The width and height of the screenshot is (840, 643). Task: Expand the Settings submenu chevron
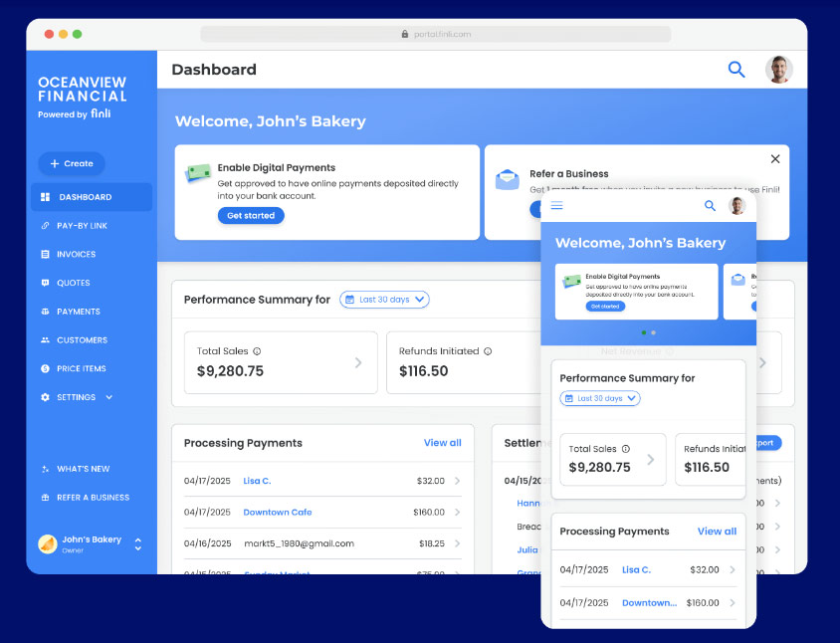pos(109,397)
